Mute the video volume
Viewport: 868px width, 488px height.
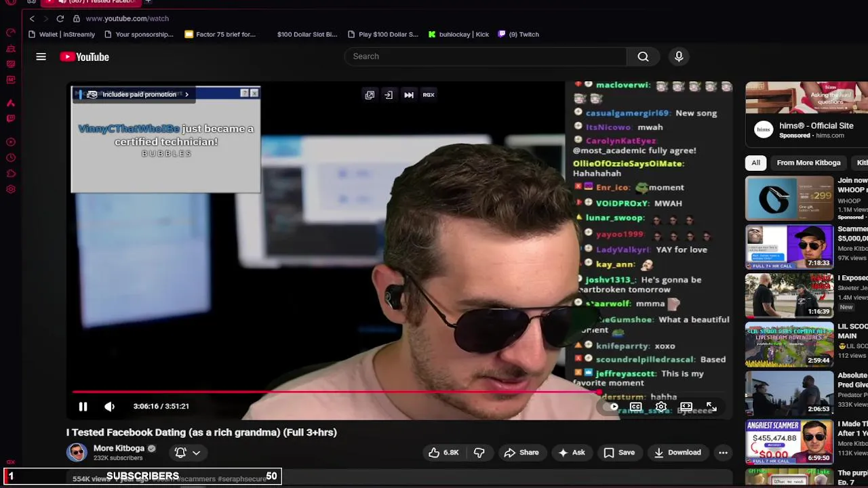[x=110, y=406]
